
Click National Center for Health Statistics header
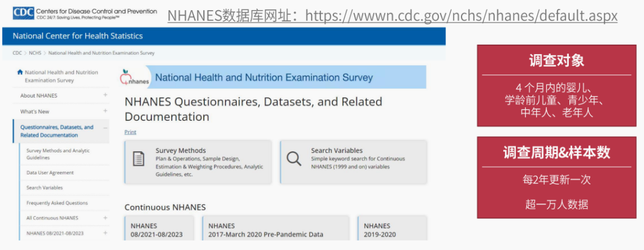[78, 36]
